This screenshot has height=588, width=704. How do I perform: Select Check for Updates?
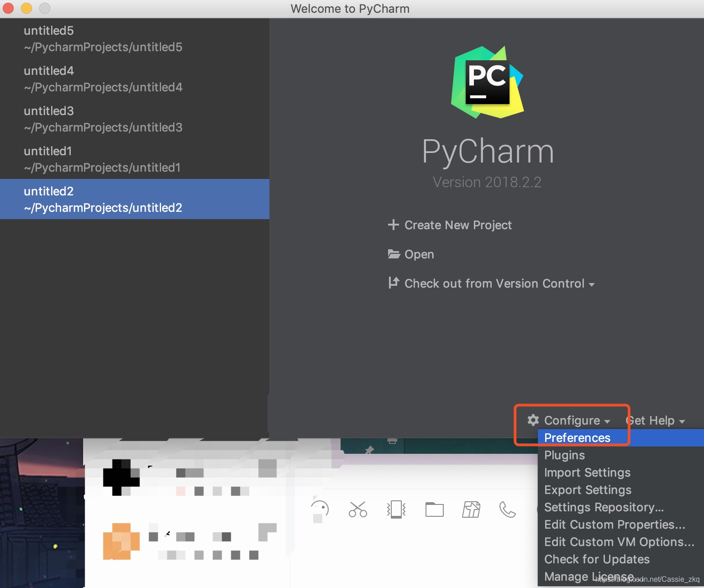[597, 559]
